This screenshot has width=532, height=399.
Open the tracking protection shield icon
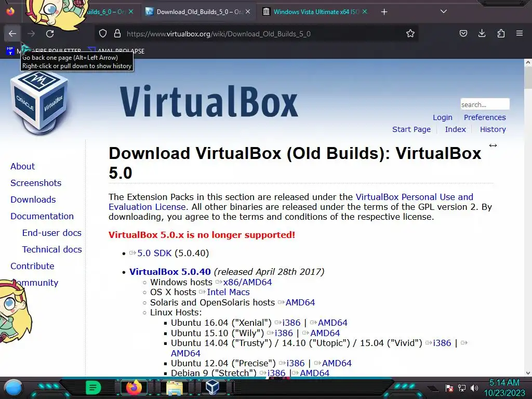click(x=103, y=34)
